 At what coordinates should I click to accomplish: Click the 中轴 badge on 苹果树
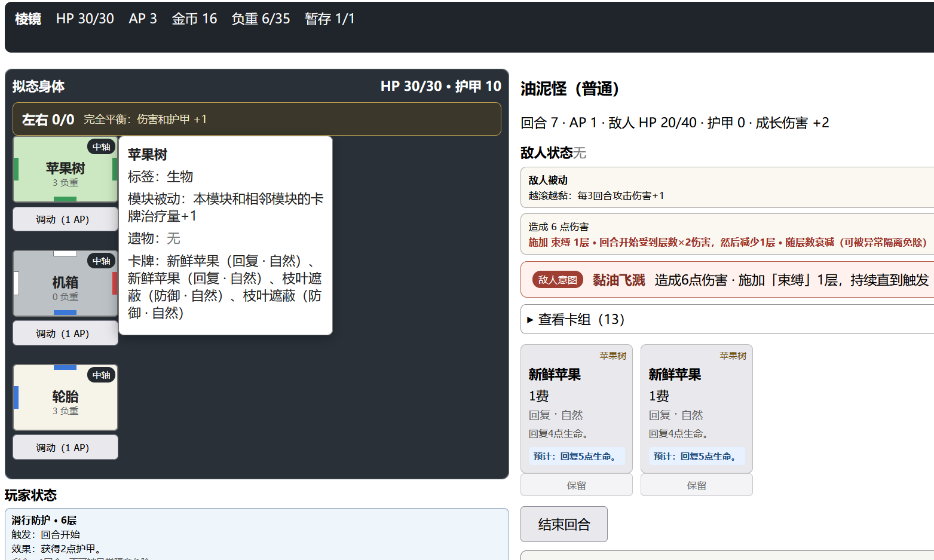102,146
